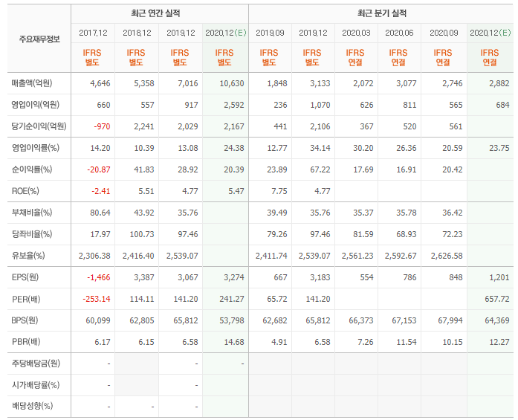This screenshot has width=518, height=420.
Task: Select the 657.72 PER value
Action: coord(497,299)
